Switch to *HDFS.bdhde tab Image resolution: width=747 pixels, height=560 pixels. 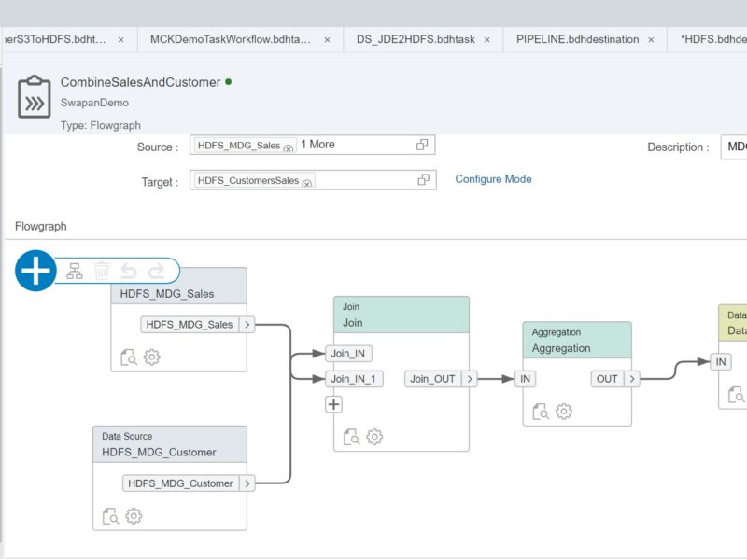click(713, 39)
